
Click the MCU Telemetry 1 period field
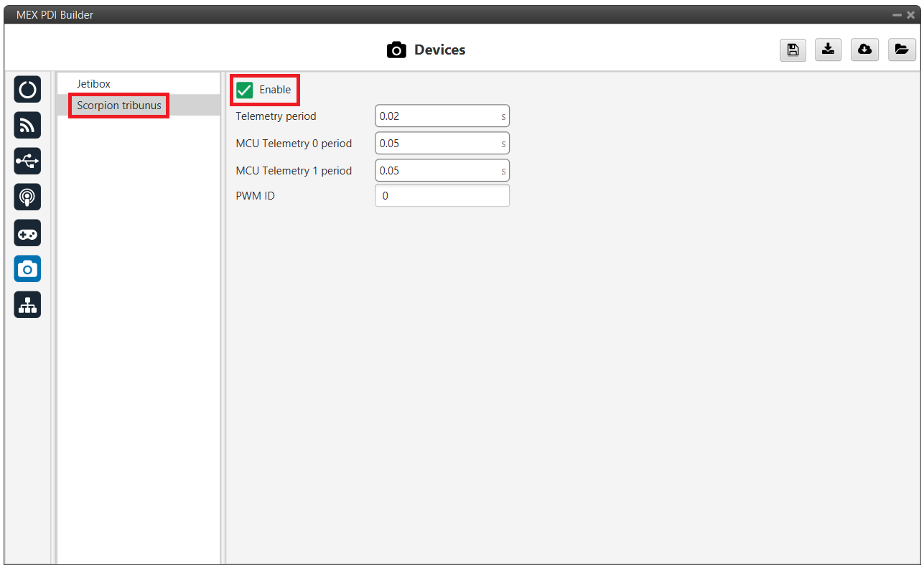click(x=437, y=170)
